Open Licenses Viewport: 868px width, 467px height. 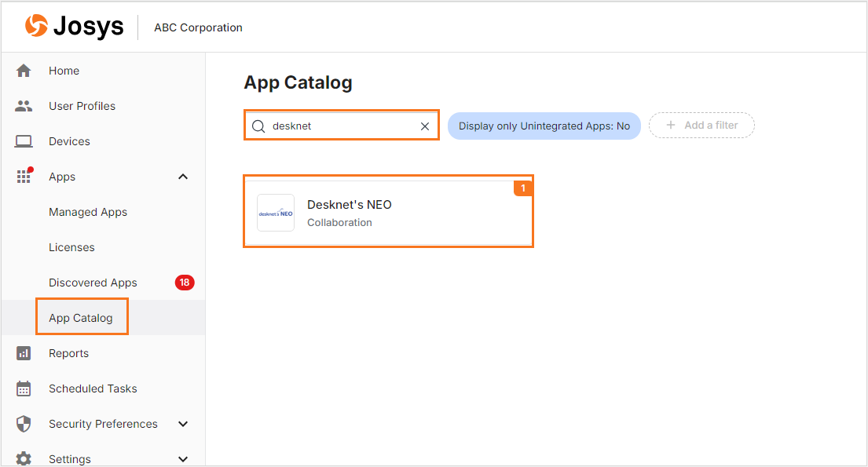[x=71, y=247]
